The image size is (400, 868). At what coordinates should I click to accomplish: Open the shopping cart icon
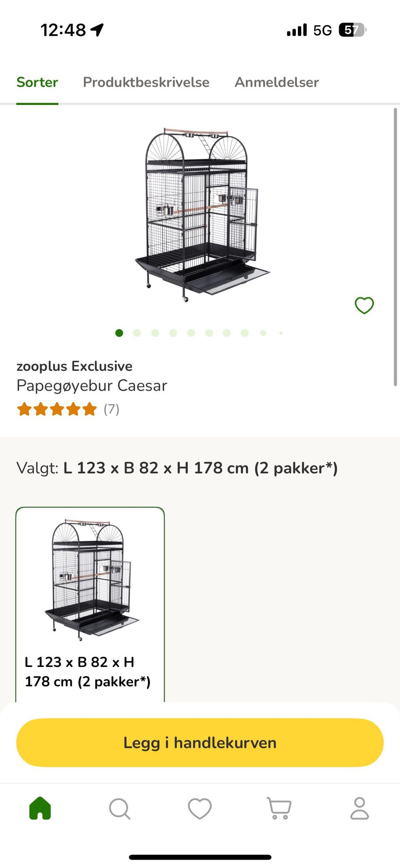(x=279, y=808)
